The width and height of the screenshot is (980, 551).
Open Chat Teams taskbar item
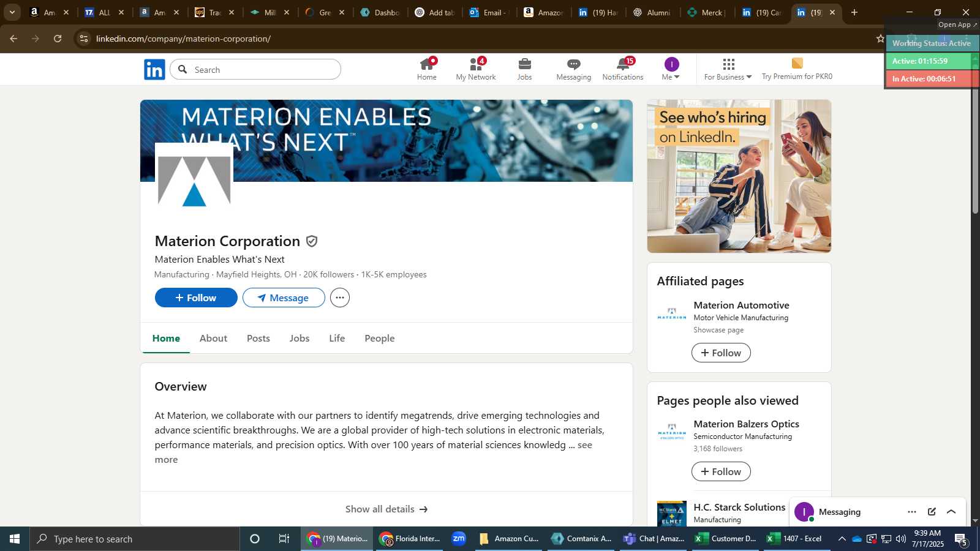[654, 539]
